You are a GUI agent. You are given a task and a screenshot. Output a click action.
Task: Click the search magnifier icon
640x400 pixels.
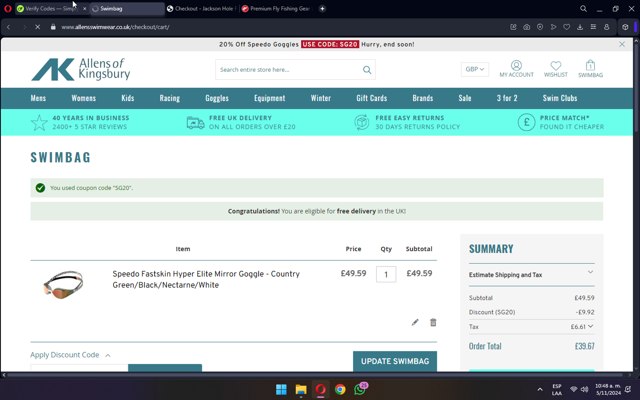tap(367, 70)
